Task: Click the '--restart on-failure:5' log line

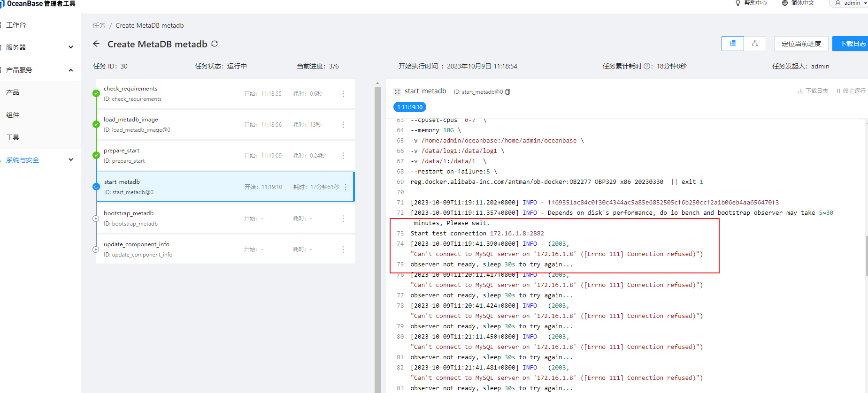Action: (453, 172)
